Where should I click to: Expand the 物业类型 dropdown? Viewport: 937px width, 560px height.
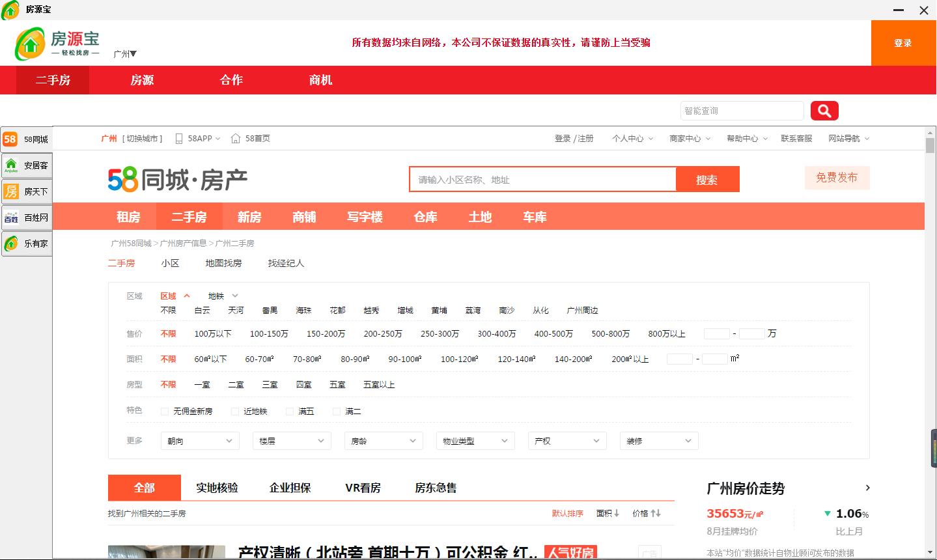point(475,441)
